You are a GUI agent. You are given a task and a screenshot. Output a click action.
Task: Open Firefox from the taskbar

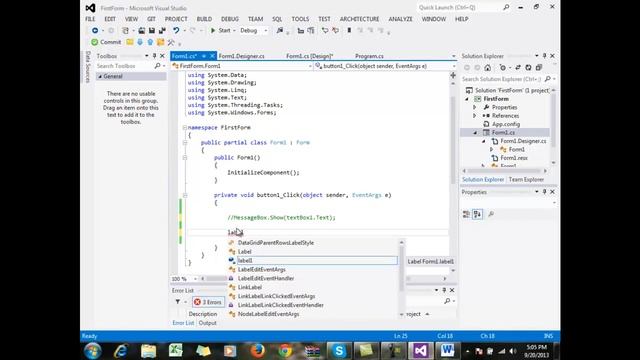pos(258,351)
